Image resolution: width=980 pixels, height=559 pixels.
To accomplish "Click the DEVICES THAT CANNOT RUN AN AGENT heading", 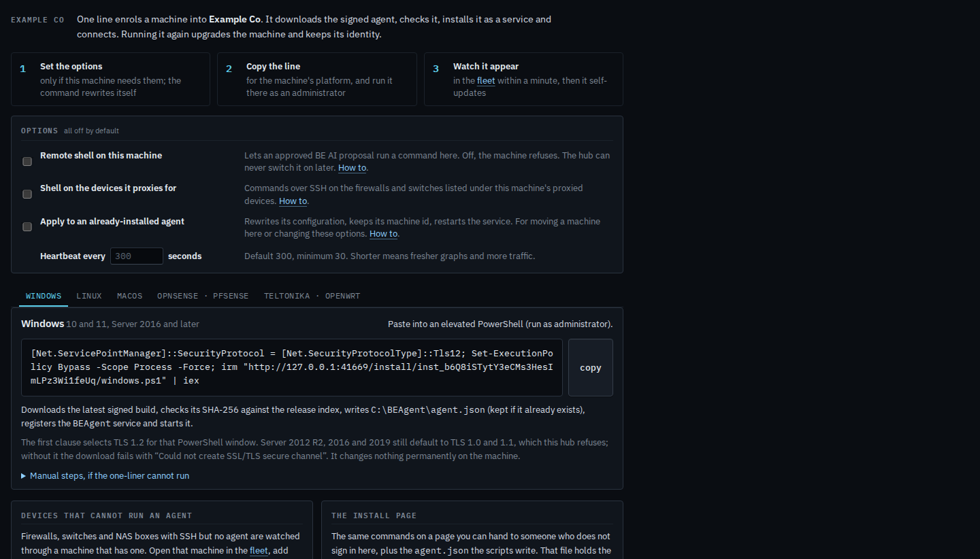I will 107,515.
